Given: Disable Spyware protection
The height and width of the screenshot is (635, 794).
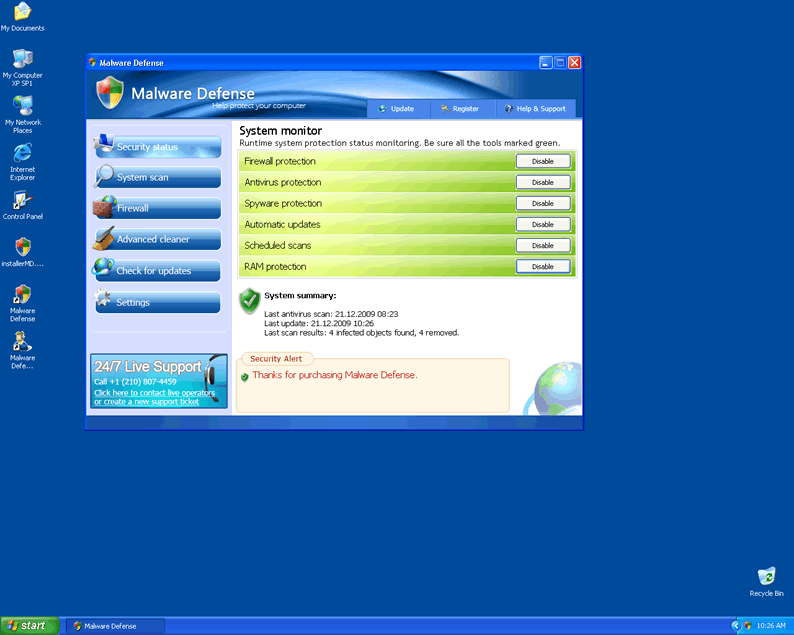Looking at the screenshot, I should (x=542, y=203).
